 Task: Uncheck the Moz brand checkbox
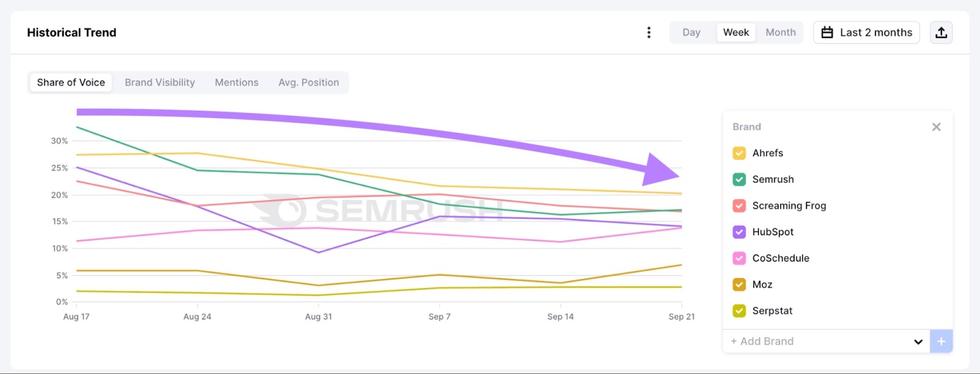coord(739,285)
